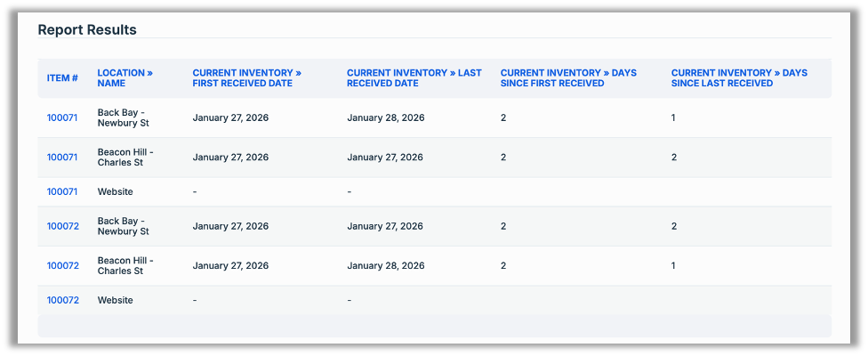Select the Website location cell for item 100072

(115, 300)
